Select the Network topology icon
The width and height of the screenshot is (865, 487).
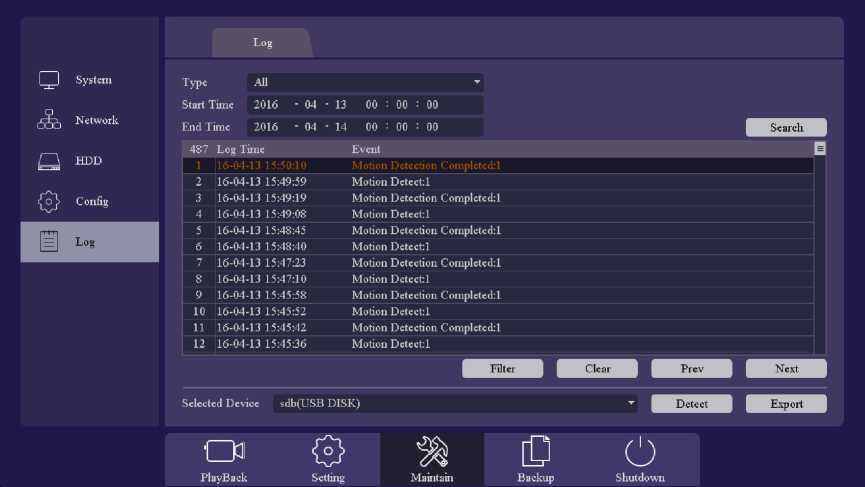pyautogui.click(x=49, y=120)
